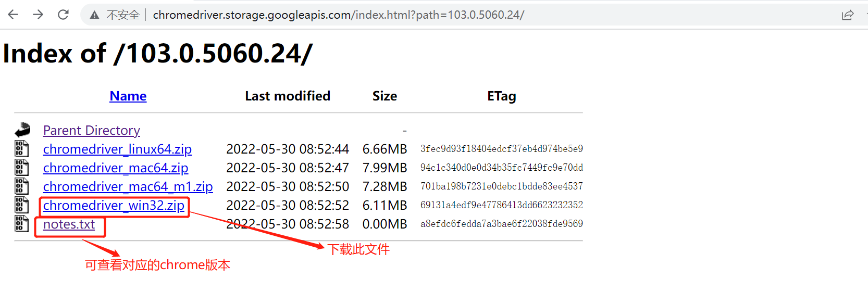This screenshot has width=868, height=291.
Task: Click the browser back arrow
Action: click(x=13, y=15)
